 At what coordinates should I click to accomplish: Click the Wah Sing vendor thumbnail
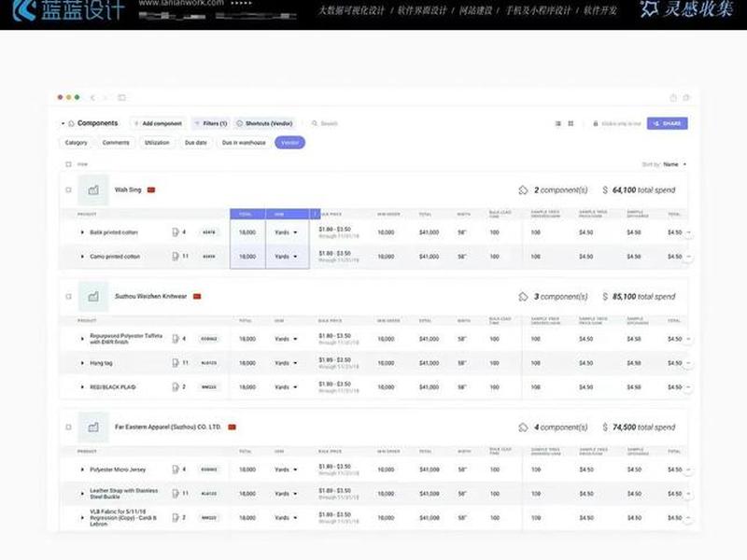point(93,189)
